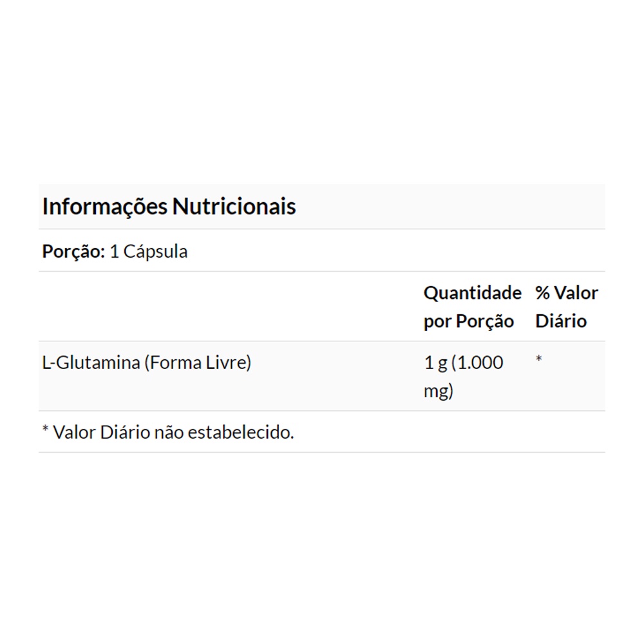This screenshot has height=644, width=644.
Task: Click the digit "1" before "Cápsula"
Action: (x=115, y=251)
